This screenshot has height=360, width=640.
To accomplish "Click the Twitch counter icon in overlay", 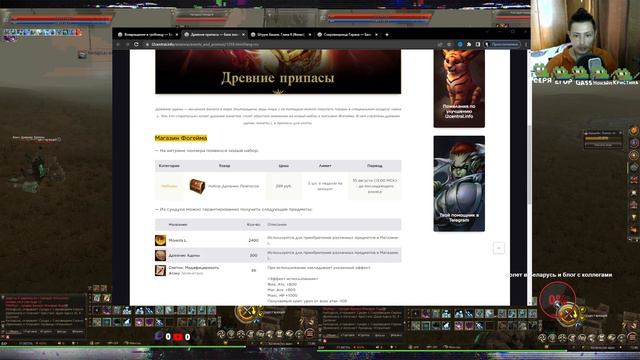I will click(x=160, y=337).
